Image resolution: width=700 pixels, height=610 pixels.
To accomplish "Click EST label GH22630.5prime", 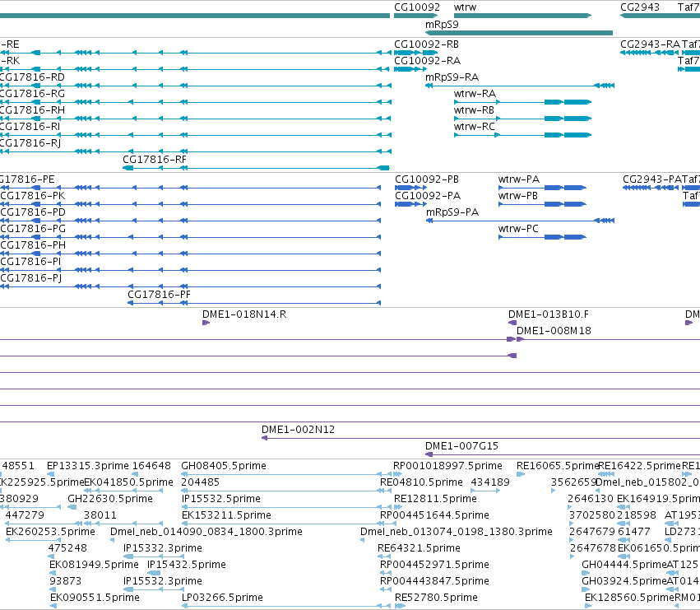I will pyautogui.click(x=110, y=499).
